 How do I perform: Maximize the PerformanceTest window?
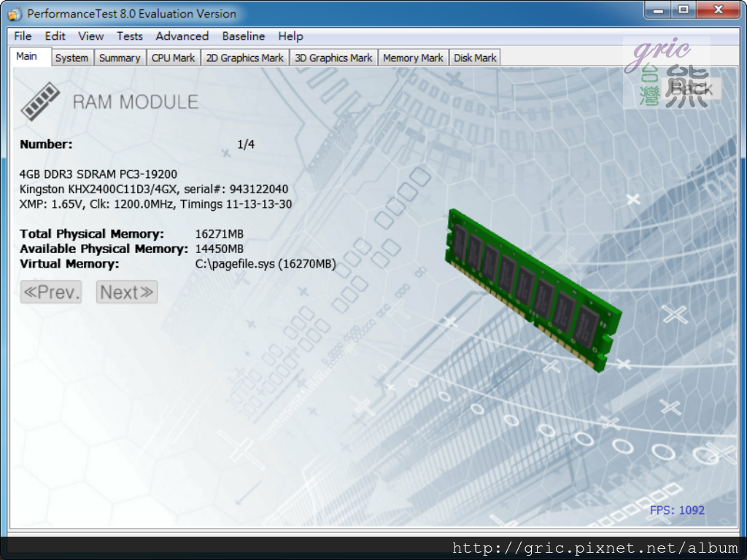point(683,9)
